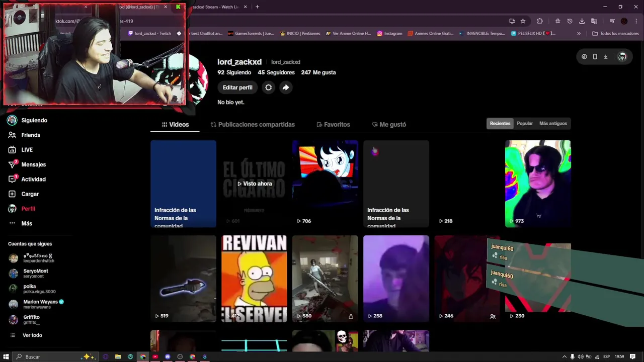The height and width of the screenshot is (362, 644).
Task: Open the PELISFLIX HD bookmark
Action: (533, 34)
